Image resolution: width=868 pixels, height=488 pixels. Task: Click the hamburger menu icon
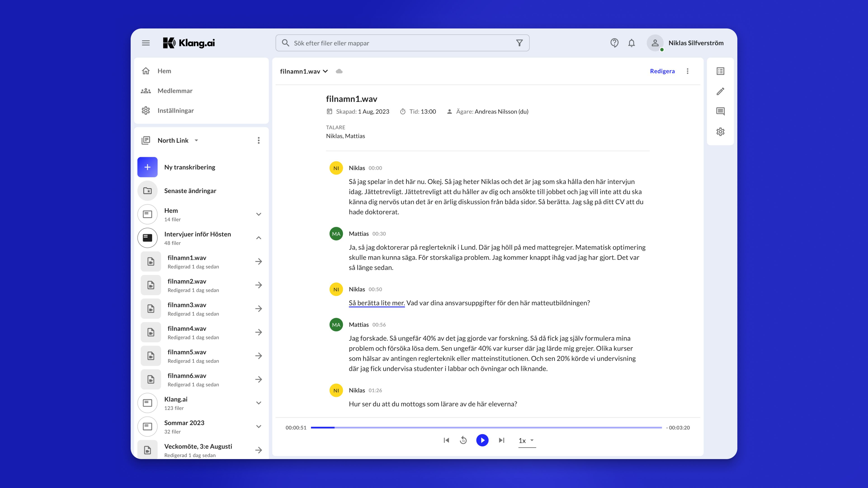(146, 43)
